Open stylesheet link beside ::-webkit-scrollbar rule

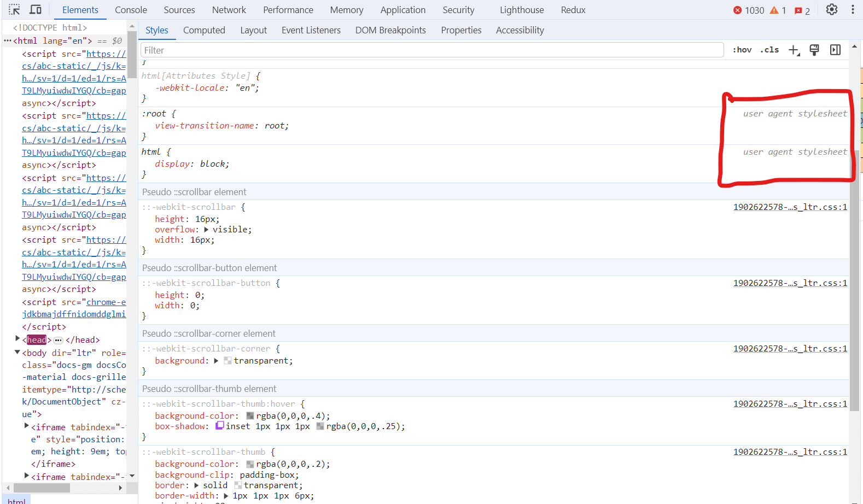(790, 207)
